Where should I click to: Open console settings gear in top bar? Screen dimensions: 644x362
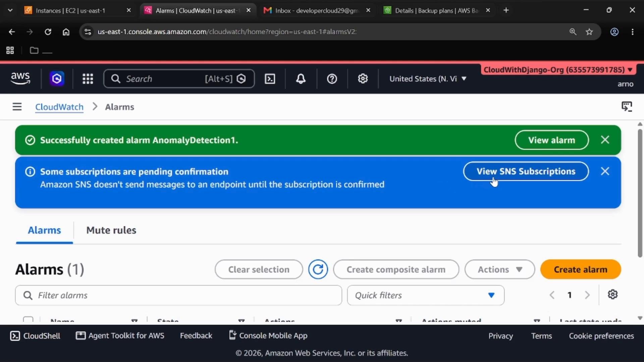363,79
